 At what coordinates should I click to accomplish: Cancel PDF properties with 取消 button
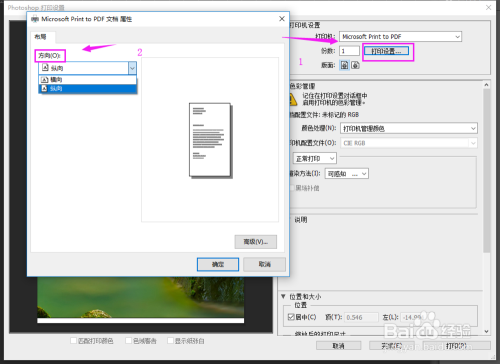click(264, 264)
